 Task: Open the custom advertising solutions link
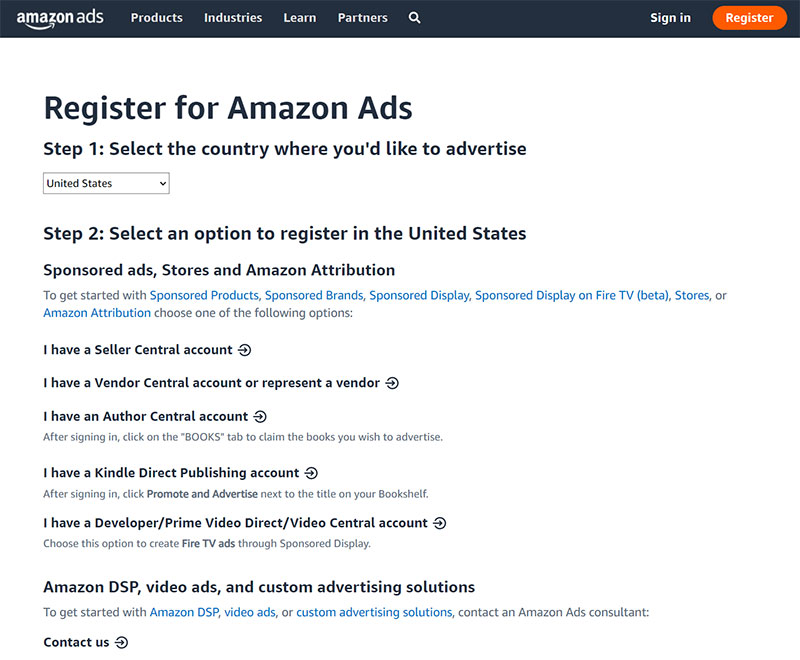pos(374,612)
